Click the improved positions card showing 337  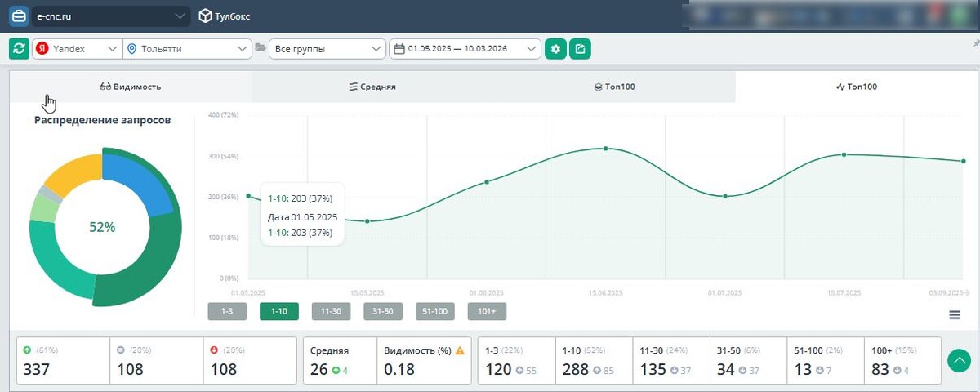coord(63,360)
